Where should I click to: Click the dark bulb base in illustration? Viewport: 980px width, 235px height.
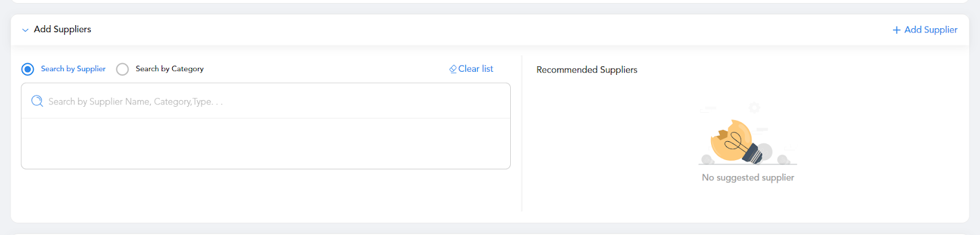click(x=752, y=153)
